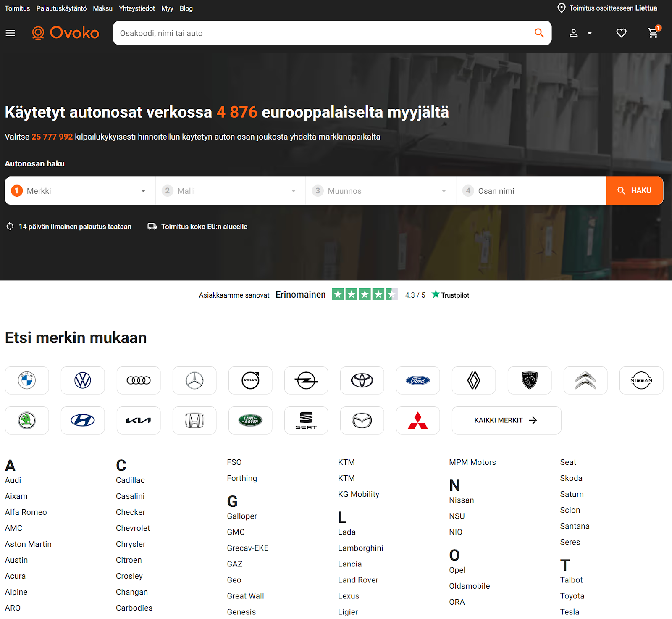Select the Hyundai brand logo
672x619 pixels.
[x=83, y=420]
